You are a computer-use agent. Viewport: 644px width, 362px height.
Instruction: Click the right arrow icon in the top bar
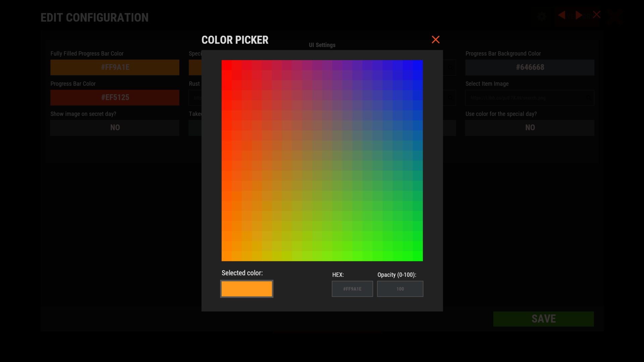[x=579, y=15]
